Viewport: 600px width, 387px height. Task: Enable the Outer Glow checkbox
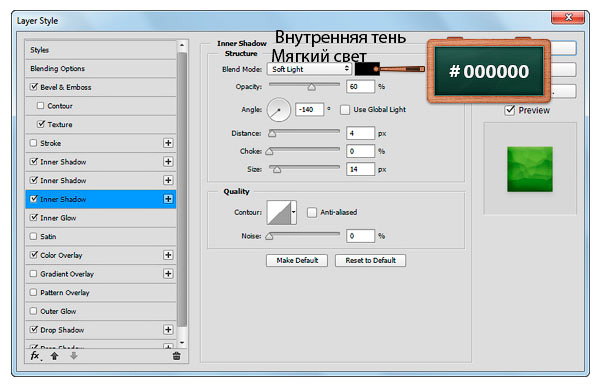[34, 311]
